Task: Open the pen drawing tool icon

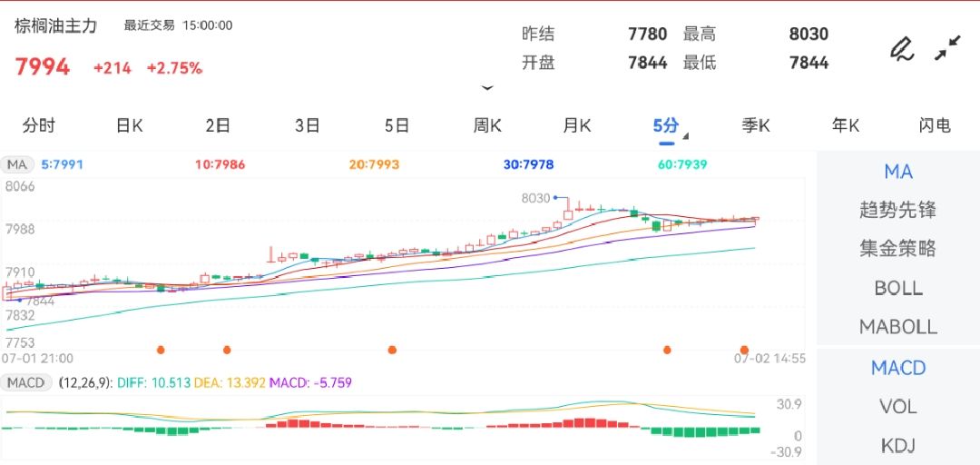Action: pyautogui.click(x=902, y=49)
